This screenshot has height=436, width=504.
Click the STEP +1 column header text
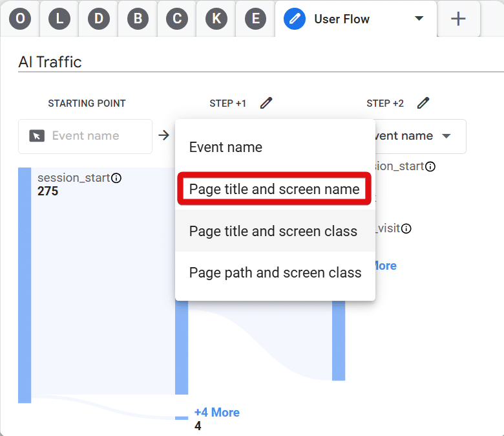click(228, 104)
